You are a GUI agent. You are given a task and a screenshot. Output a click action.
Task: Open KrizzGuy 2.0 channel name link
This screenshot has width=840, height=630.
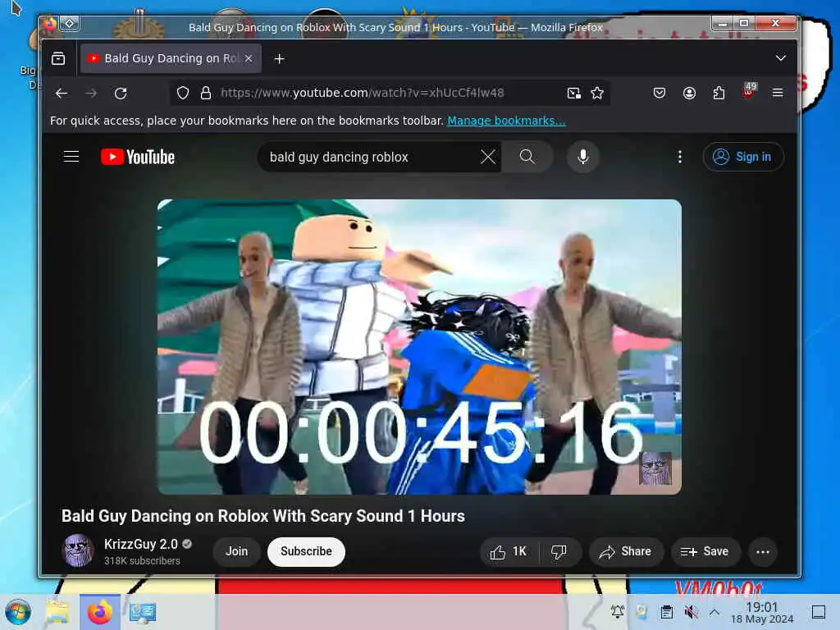pyautogui.click(x=141, y=544)
